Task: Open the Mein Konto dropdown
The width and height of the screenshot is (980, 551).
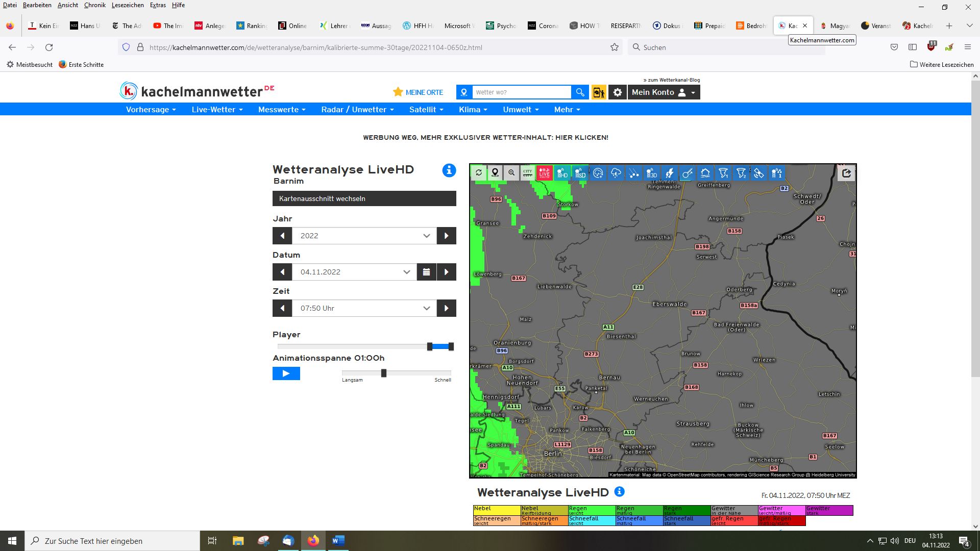Action: pyautogui.click(x=663, y=92)
